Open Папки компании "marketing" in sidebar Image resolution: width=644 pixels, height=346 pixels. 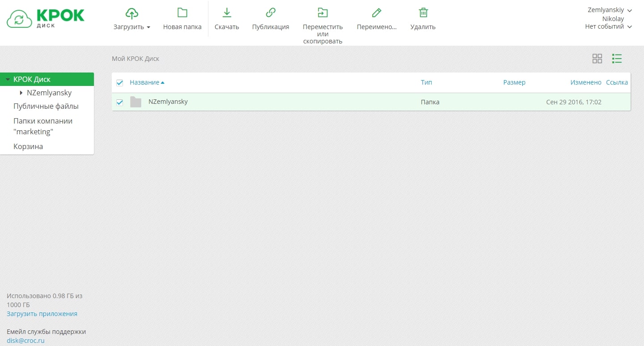coord(43,126)
